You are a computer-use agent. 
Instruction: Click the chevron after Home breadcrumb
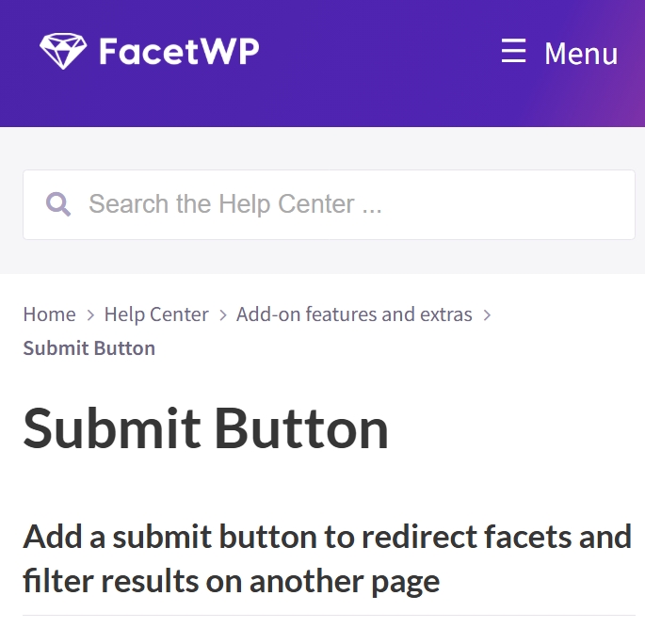90,315
